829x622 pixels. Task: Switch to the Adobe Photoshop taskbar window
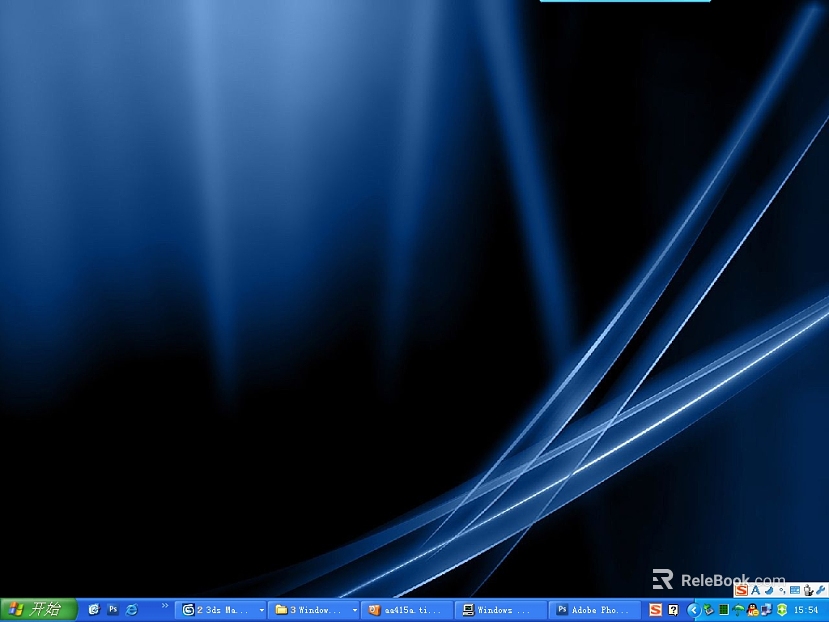point(594,609)
